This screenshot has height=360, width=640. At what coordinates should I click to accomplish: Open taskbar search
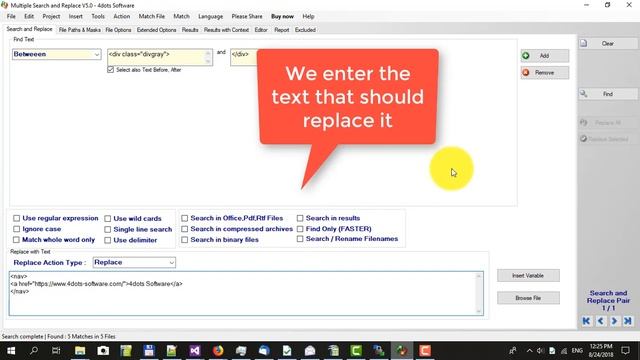(34, 351)
